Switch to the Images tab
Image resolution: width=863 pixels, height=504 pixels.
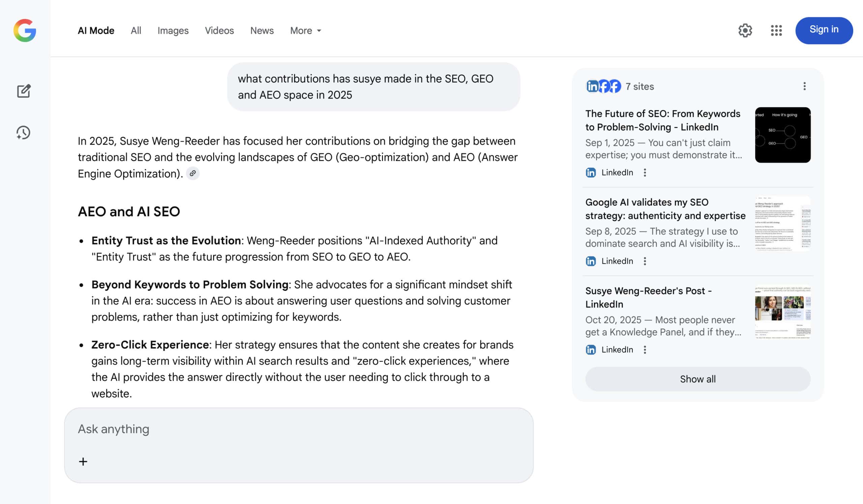pyautogui.click(x=173, y=30)
